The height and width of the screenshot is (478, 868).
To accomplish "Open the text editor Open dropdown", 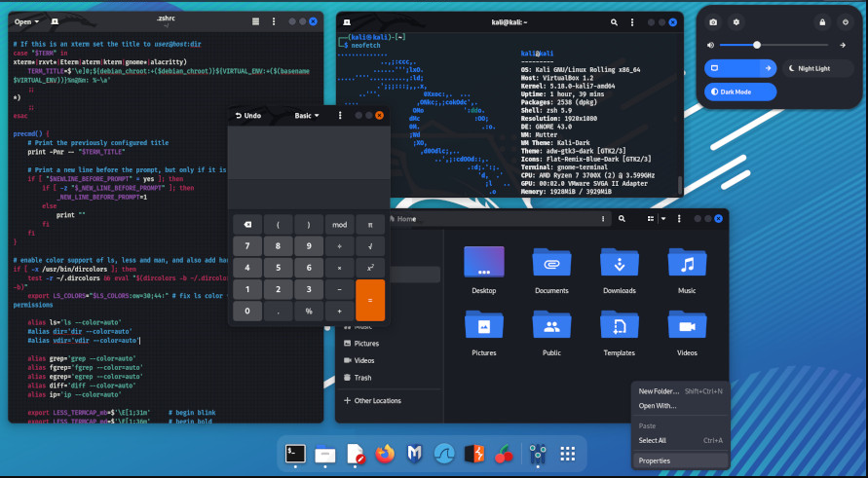I will click(27, 20).
